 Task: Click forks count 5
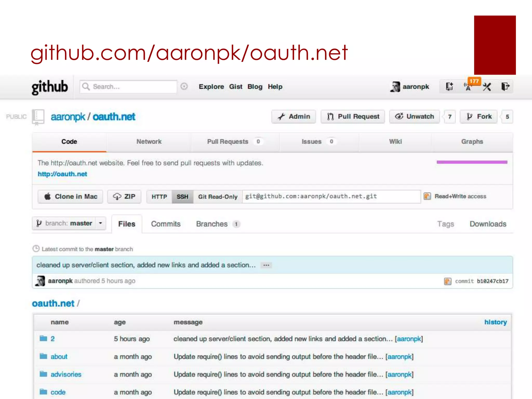tap(507, 117)
